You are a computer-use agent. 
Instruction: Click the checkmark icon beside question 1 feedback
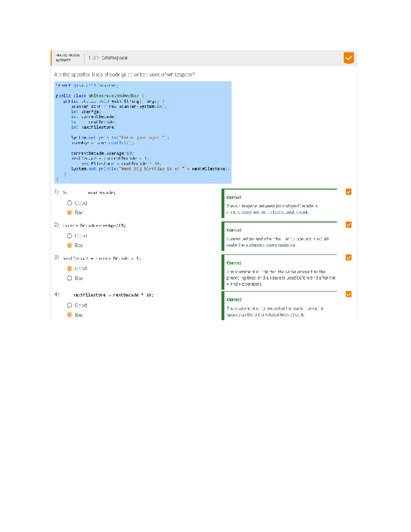click(348, 192)
